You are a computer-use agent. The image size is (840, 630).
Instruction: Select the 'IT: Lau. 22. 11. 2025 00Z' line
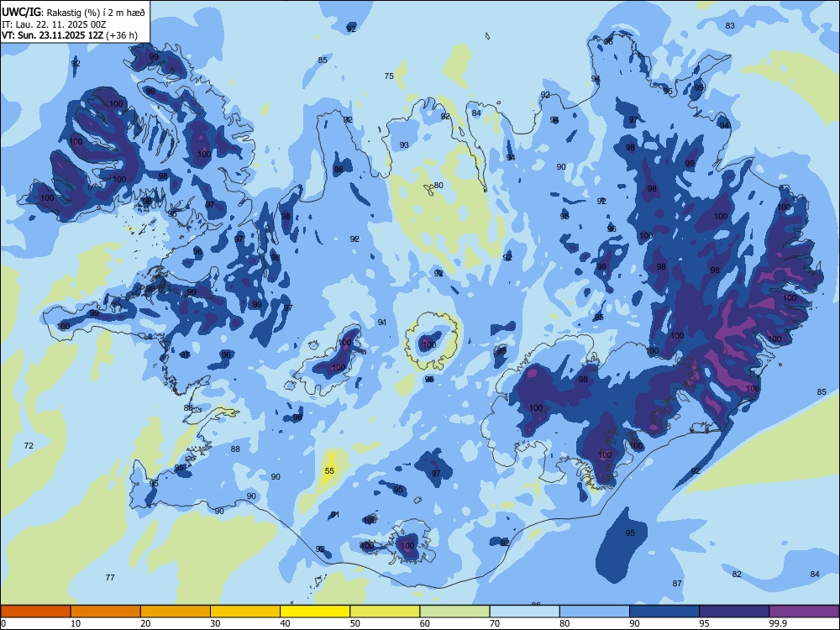tap(54, 24)
